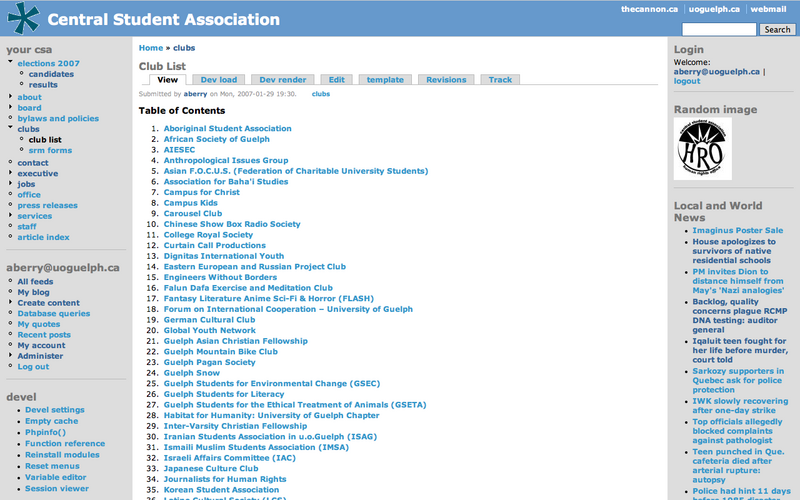Screen dimensions: 800x500
Task: Go to Home breadcrumb link
Action: [x=151, y=48]
